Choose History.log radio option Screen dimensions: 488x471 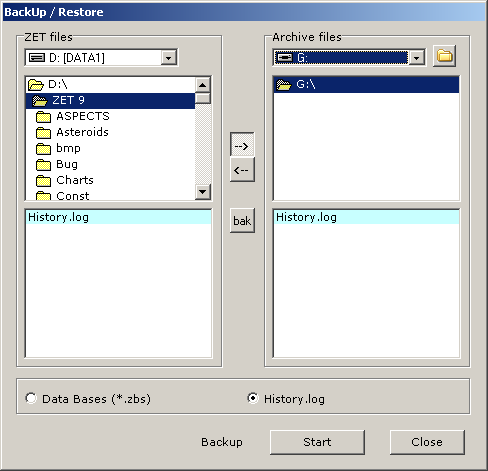(253, 399)
